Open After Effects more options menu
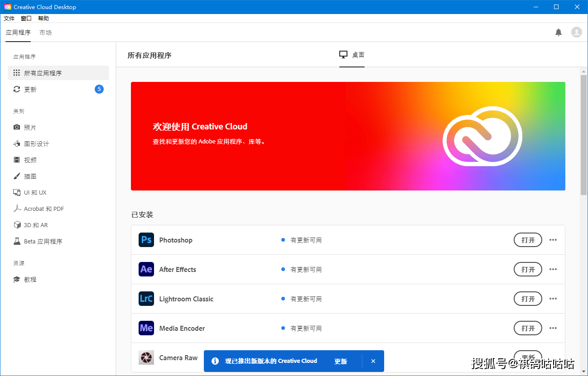Image resolution: width=588 pixels, height=376 pixels. pos(553,269)
